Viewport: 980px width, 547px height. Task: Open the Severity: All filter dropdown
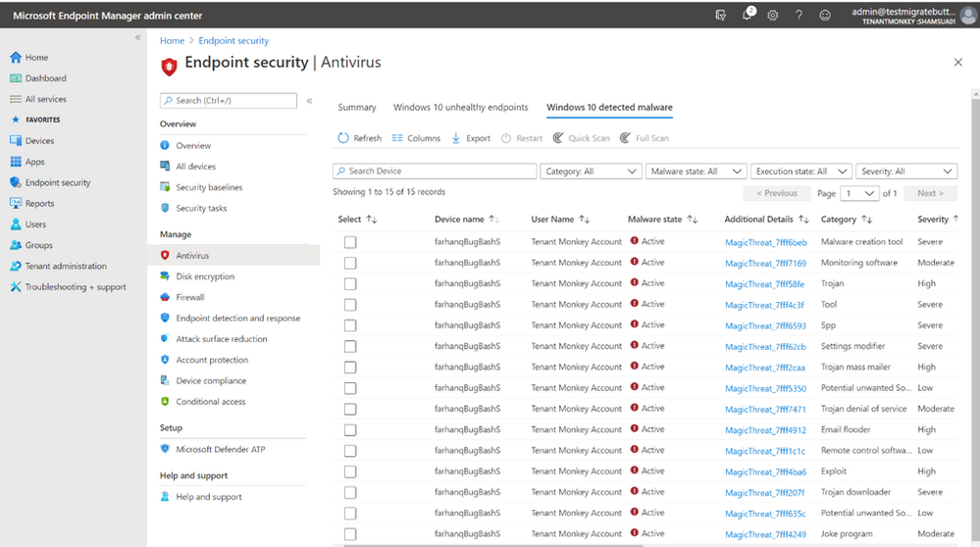coord(906,172)
